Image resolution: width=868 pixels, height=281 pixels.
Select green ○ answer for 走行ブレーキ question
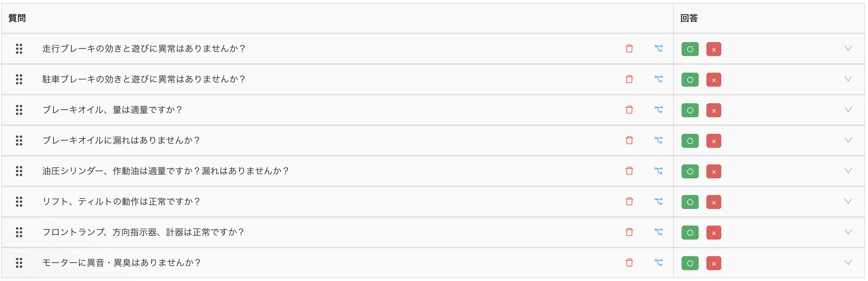[690, 49]
